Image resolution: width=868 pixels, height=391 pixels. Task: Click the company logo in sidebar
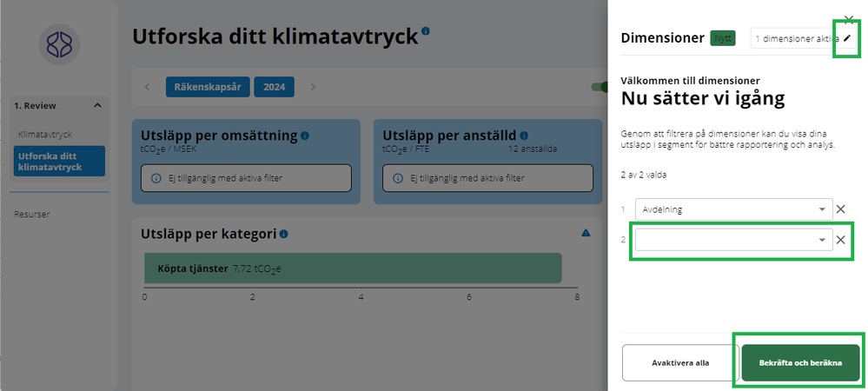59,44
